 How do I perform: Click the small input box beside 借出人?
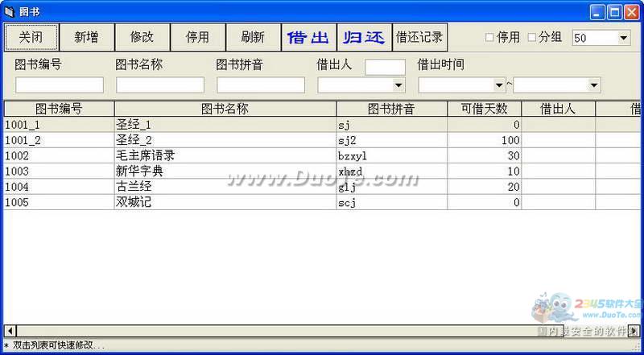pyautogui.click(x=385, y=68)
